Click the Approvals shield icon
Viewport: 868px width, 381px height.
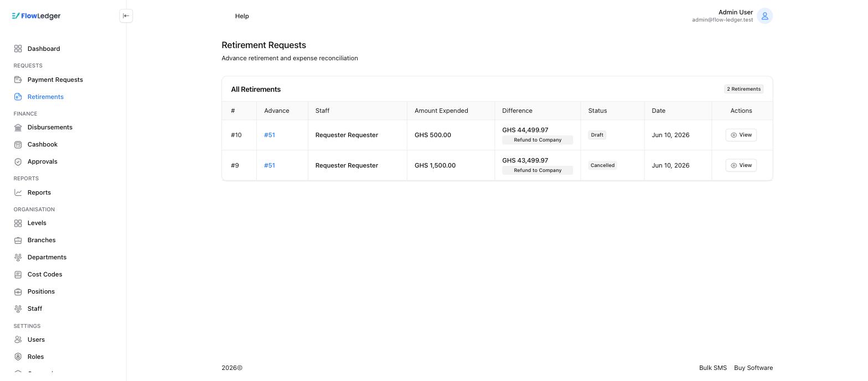point(18,161)
